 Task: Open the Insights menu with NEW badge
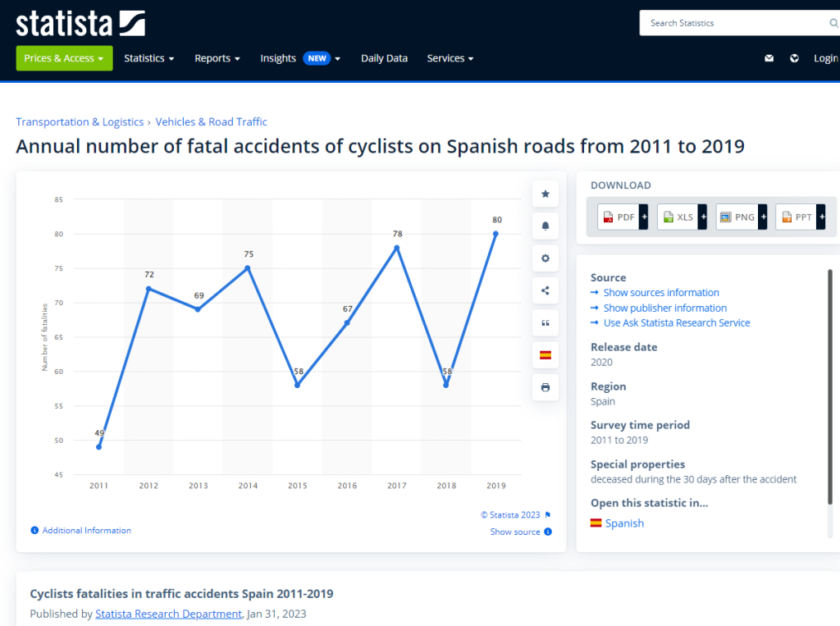[299, 58]
